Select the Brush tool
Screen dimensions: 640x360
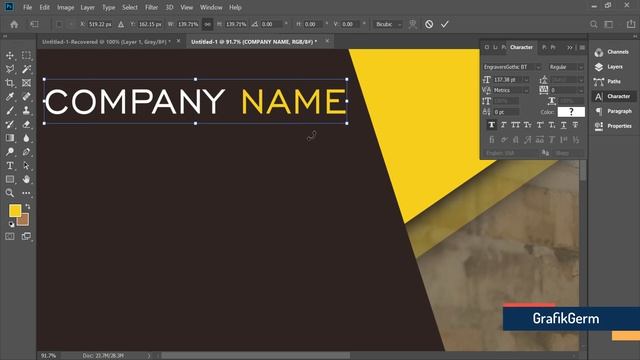pos(10,110)
